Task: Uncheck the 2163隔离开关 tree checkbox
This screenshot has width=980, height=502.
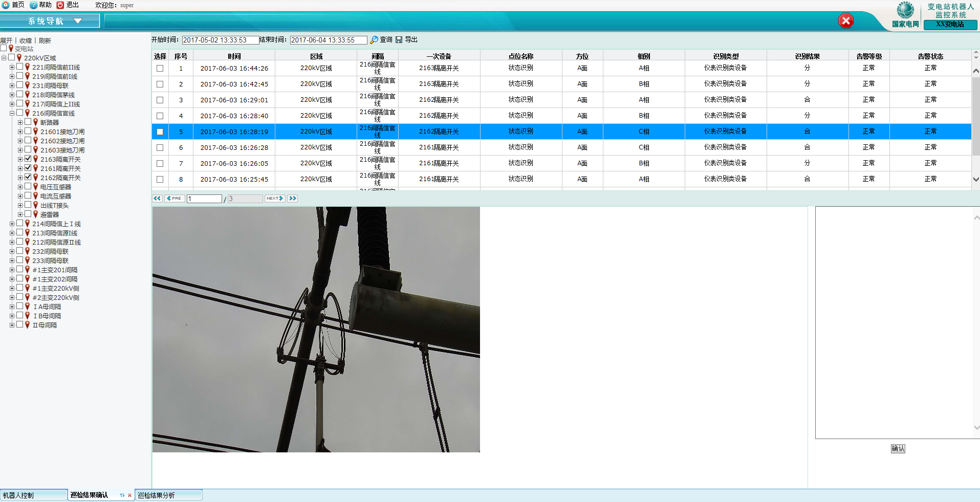Action: pos(28,159)
